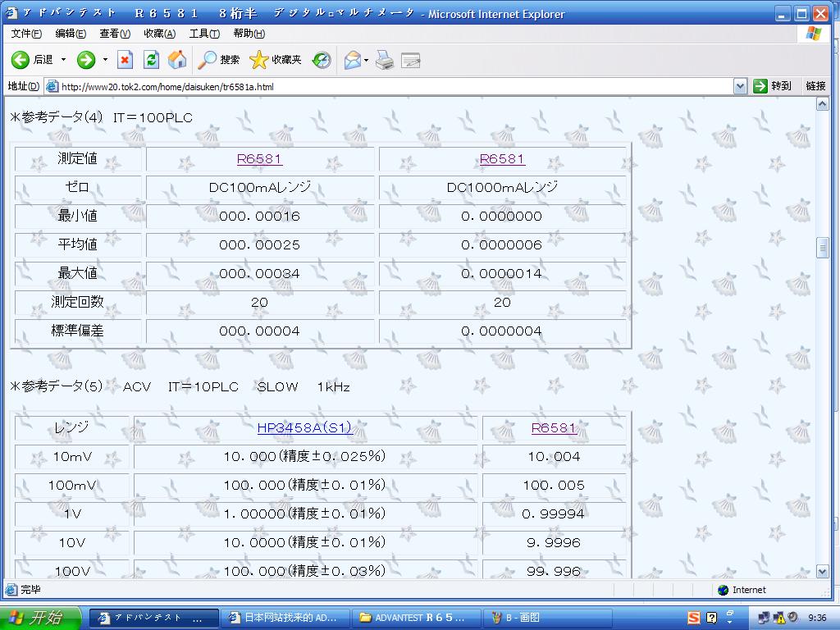Switch to the アドバンテスト taskbar window
Viewport: 840px width, 630px height.
(x=153, y=618)
